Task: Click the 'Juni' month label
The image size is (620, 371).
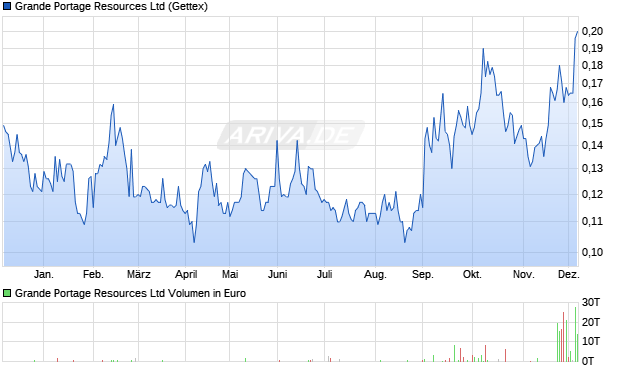Action: click(277, 274)
